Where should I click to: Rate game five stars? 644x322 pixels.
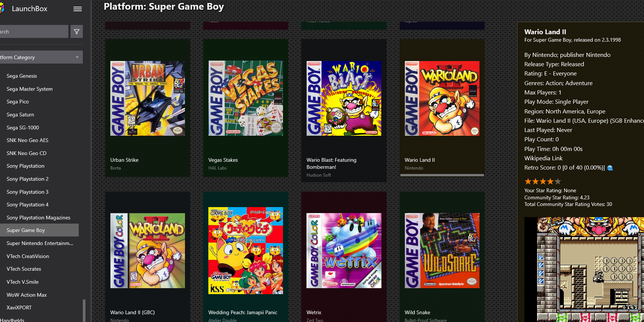click(x=557, y=181)
